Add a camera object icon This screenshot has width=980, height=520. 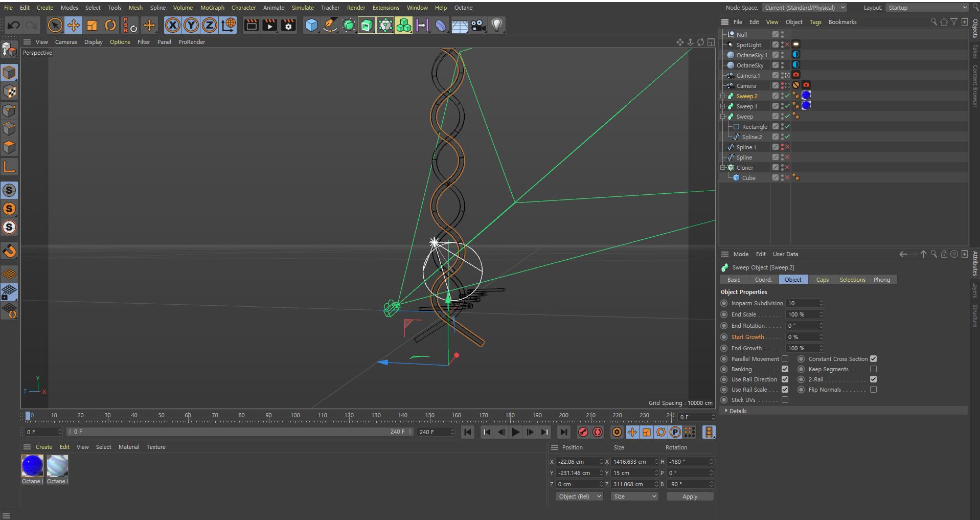(478, 25)
